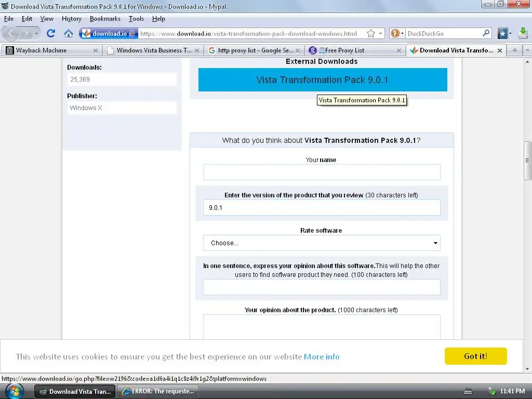Image resolution: width=532 pixels, height=399 pixels.
Task: Open the View menu
Action: 47,19
